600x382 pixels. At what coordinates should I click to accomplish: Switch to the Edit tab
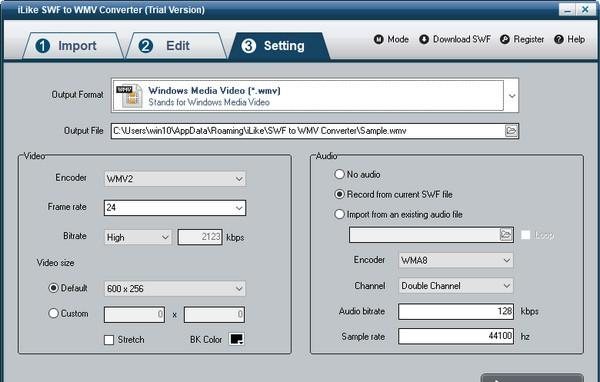tap(176, 46)
